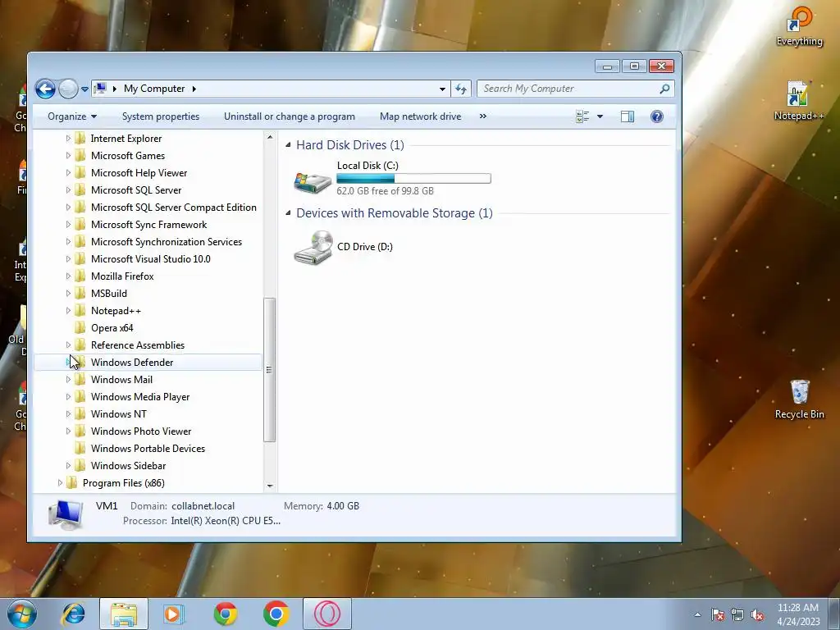Click Windows Explorer taskbar button
Screen dimensions: 840x630
click(124, 614)
